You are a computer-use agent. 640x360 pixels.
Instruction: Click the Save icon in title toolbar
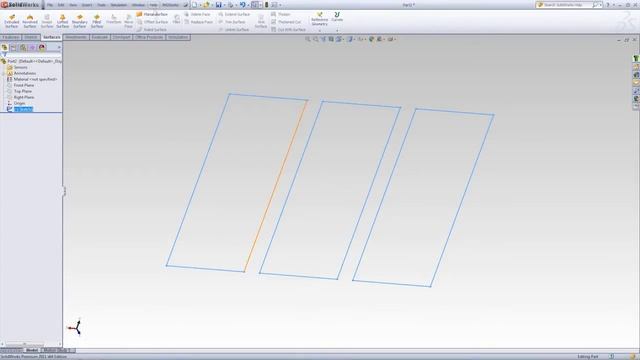pyautogui.click(x=218, y=5)
